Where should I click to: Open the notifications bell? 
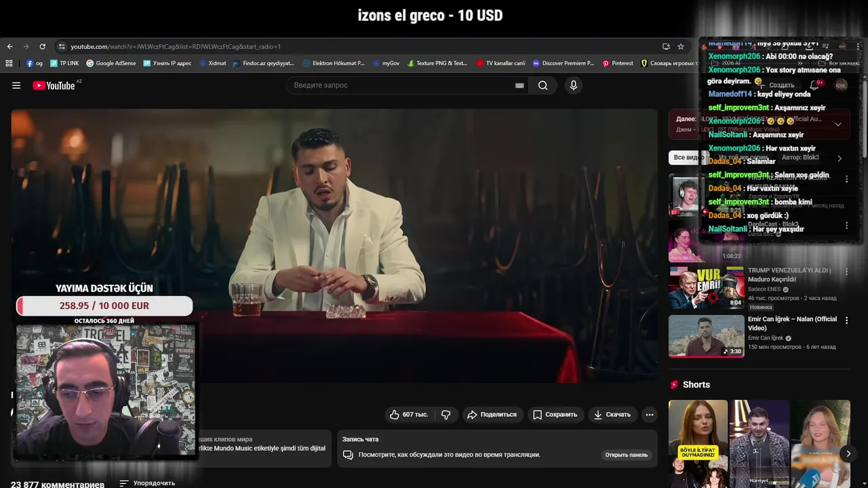(815, 85)
